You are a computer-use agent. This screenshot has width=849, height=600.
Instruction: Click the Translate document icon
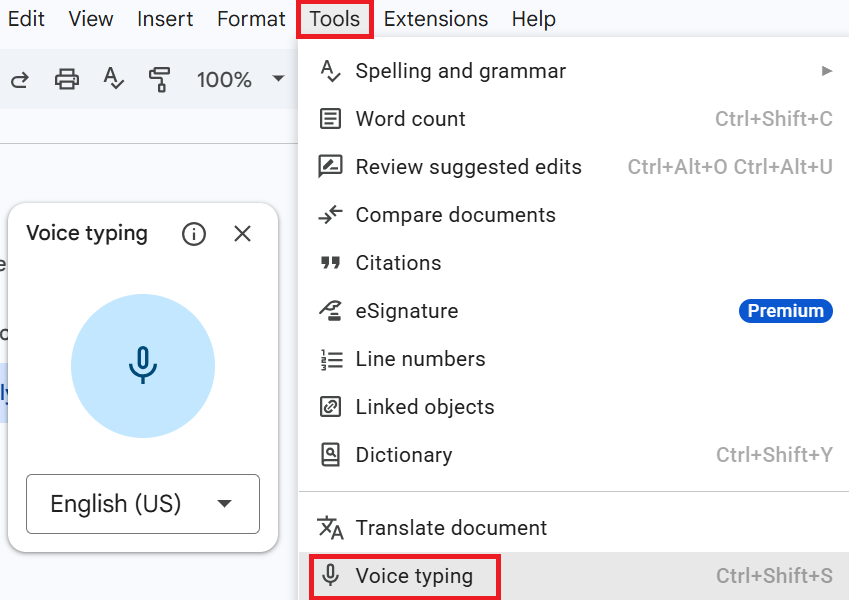[x=330, y=528]
